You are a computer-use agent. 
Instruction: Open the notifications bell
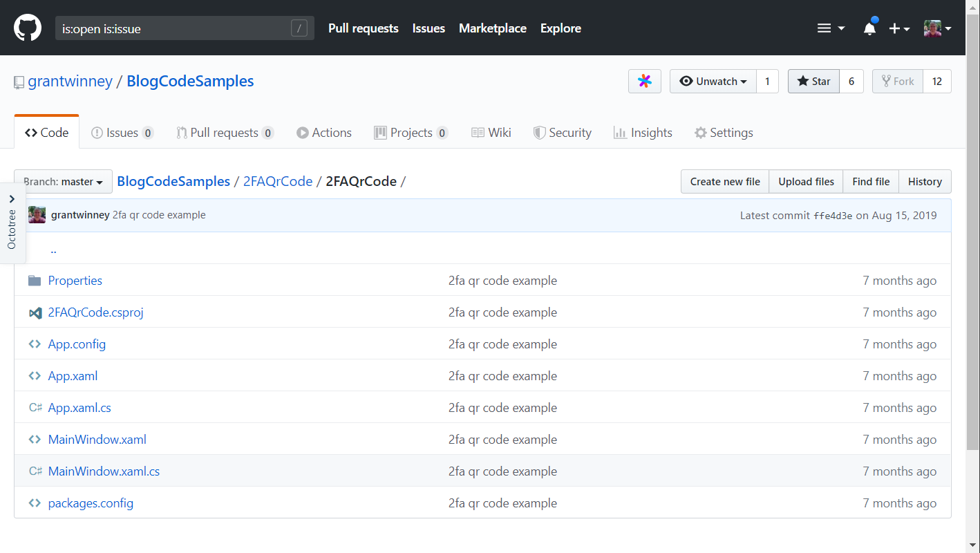click(x=869, y=28)
